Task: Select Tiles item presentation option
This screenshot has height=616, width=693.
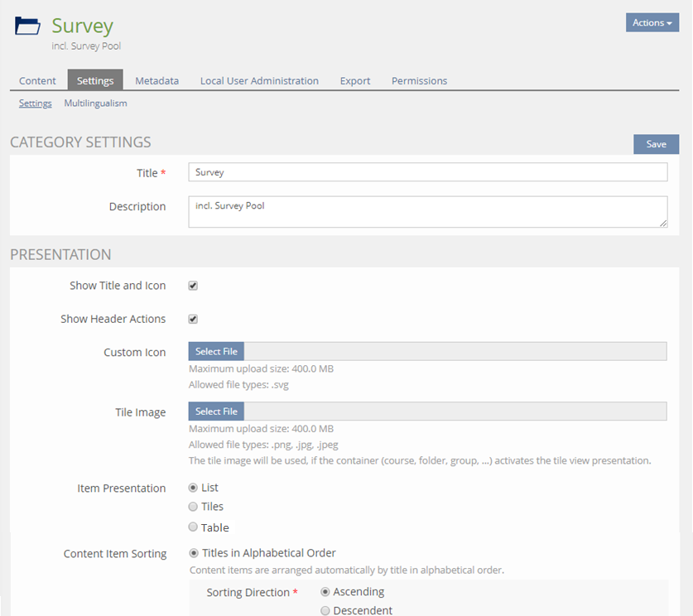Action: tap(193, 507)
